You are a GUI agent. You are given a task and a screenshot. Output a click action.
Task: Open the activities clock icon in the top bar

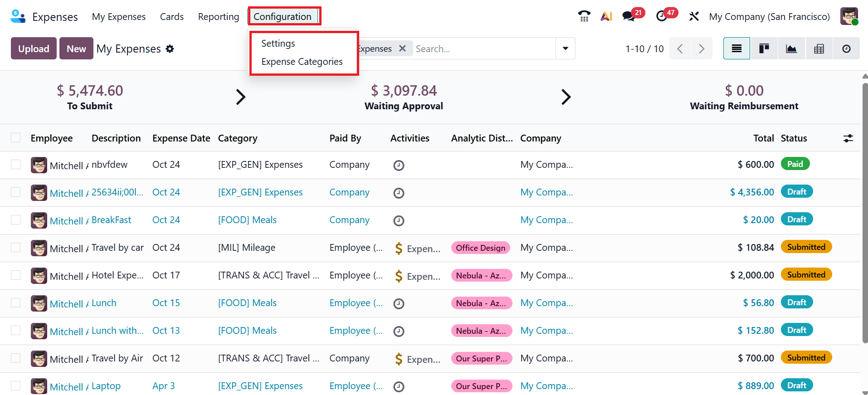coord(662,17)
